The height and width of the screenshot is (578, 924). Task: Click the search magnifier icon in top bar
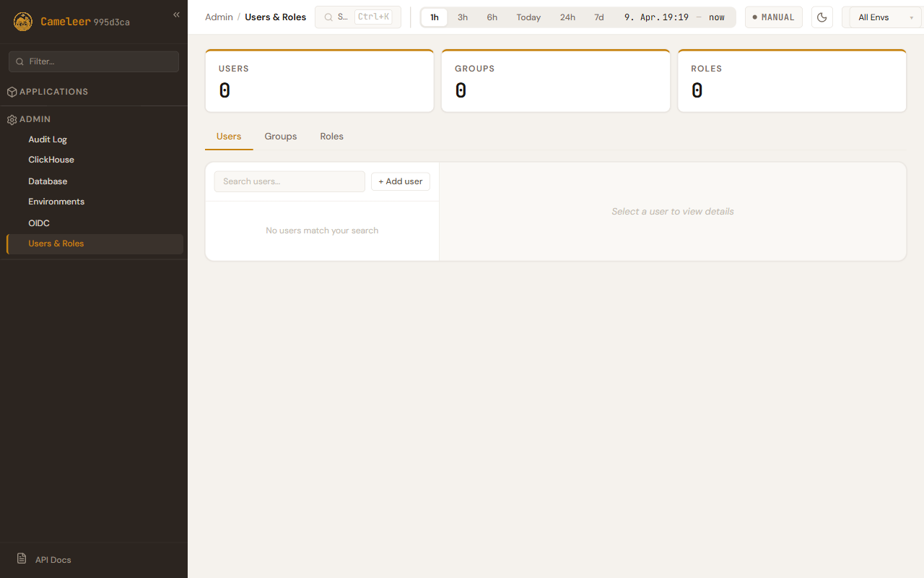(328, 17)
